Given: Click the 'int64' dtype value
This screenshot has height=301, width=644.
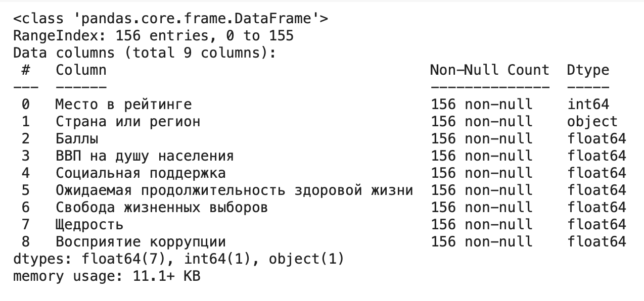Looking at the screenshot, I should 588,105.
